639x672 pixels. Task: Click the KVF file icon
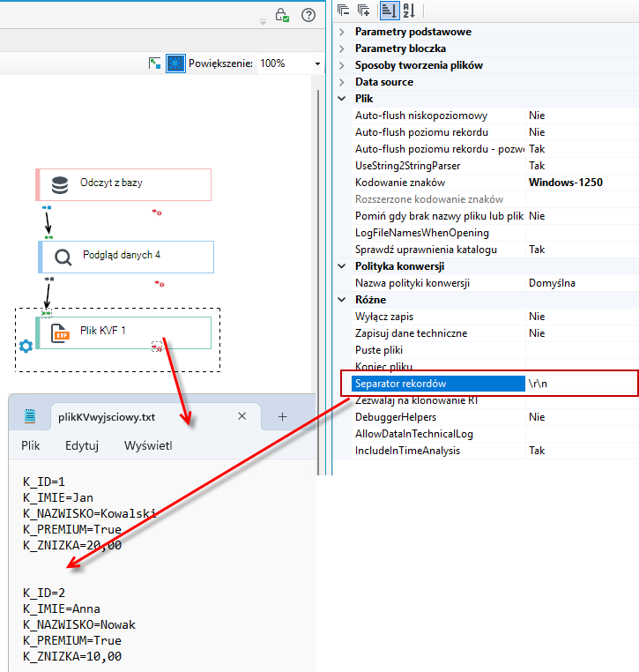61,333
